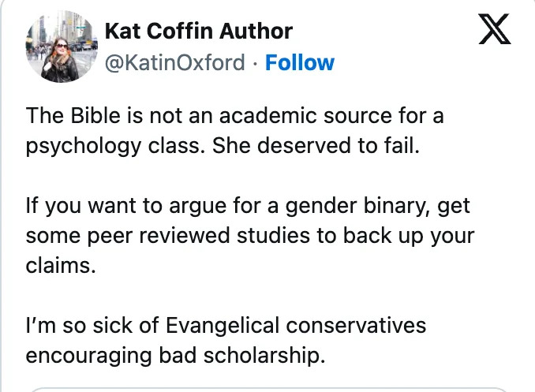Viewport: 535px width, 392px height.
Task: Click the dot separator before Follow
Action: coord(255,63)
